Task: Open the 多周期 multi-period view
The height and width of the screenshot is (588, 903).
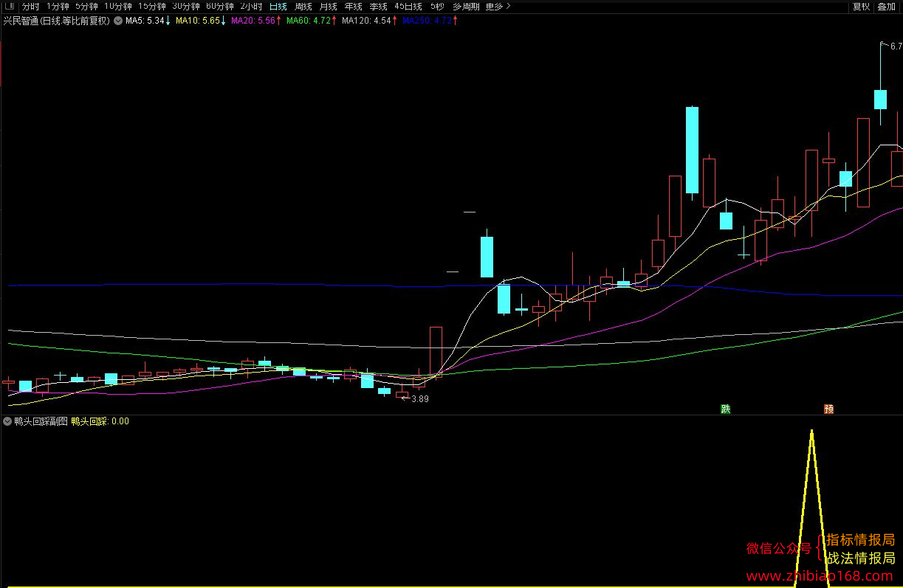Action: tap(466, 7)
